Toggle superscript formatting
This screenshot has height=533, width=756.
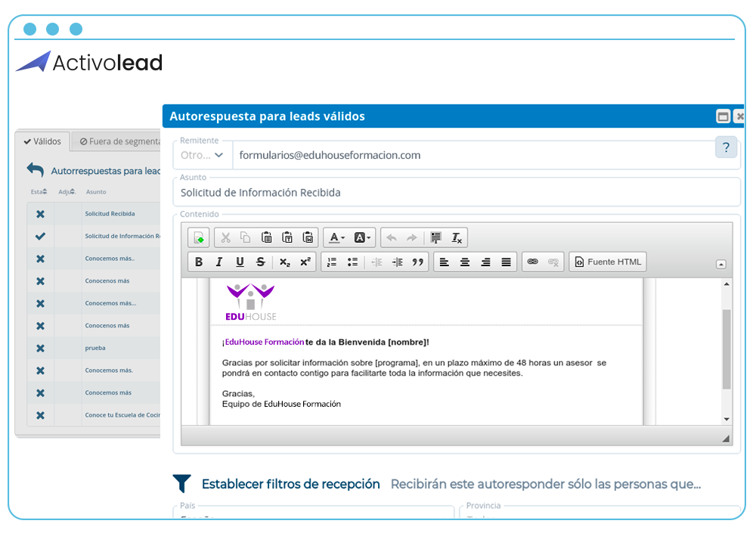click(305, 262)
